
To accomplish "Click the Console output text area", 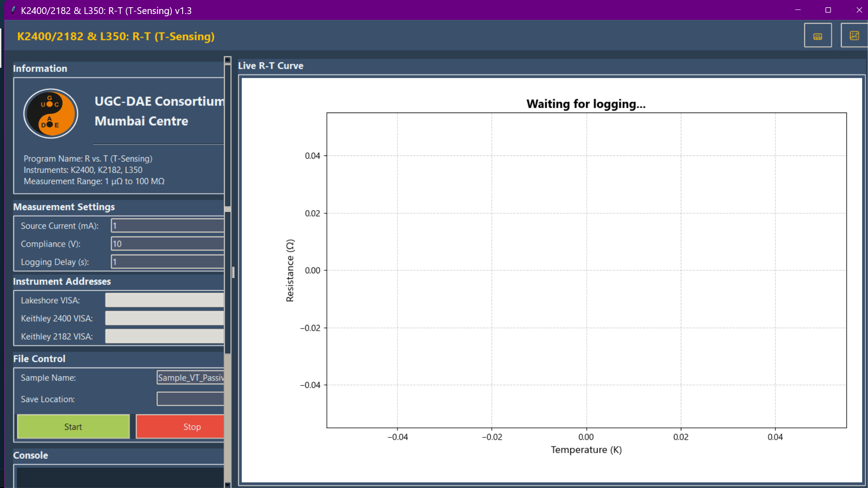I will tap(120, 477).
